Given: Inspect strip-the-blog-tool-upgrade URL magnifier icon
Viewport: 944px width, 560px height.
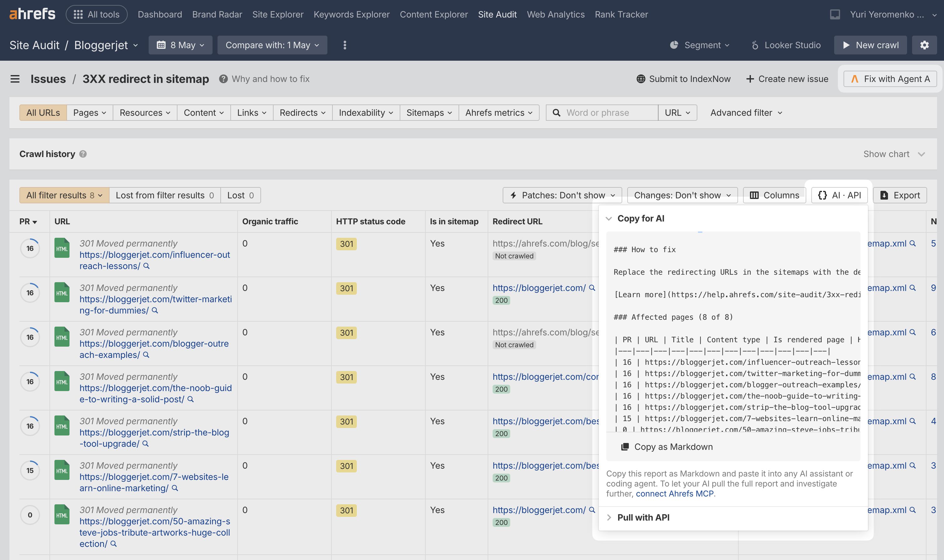Looking at the screenshot, I should [145, 444].
